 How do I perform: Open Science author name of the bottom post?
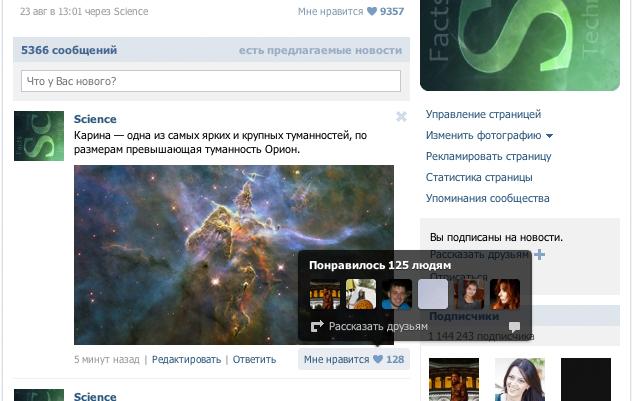point(95,396)
